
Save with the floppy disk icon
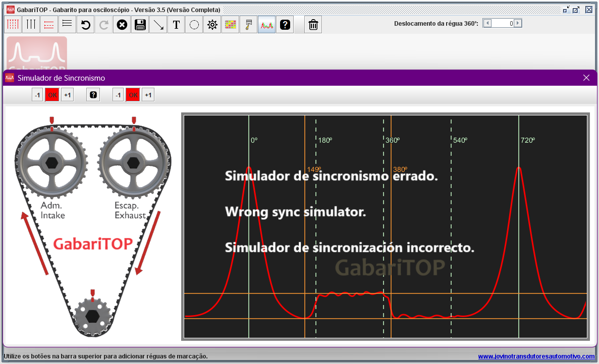(x=140, y=25)
